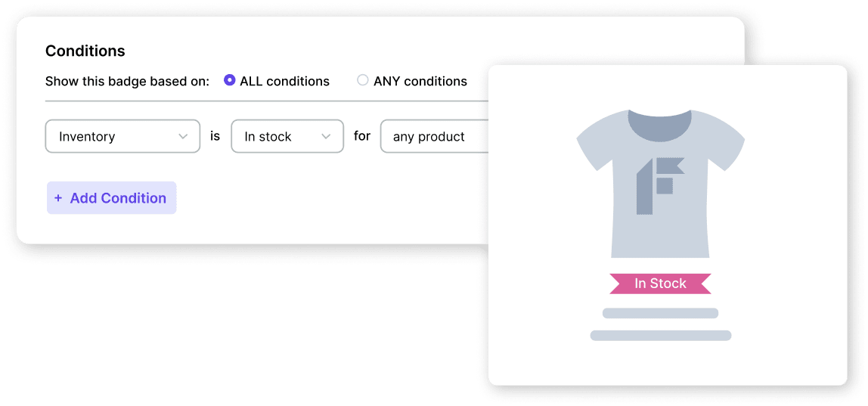The width and height of the screenshot is (868, 406).
Task: Select the ANY conditions radio button
Action: click(x=363, y=80)
